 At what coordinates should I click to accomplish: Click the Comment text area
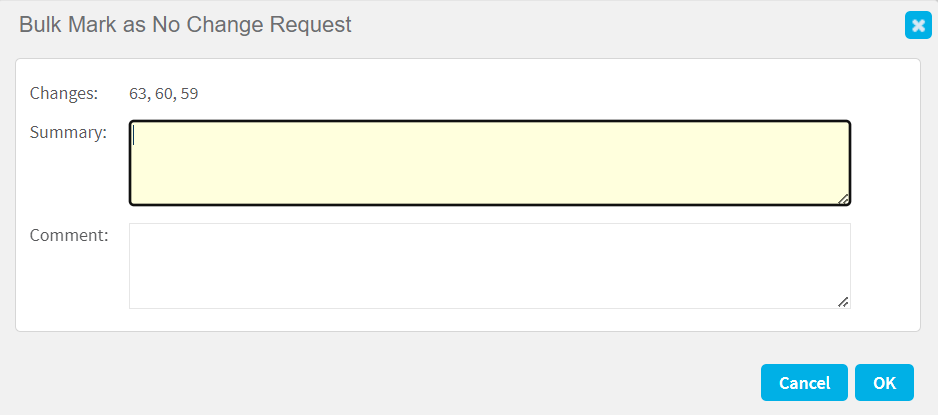pos(489,265)
